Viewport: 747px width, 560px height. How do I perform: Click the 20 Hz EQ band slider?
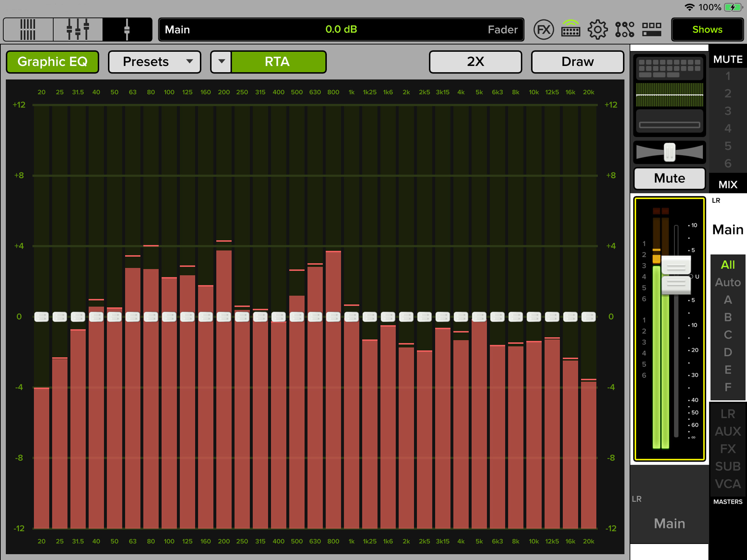click(41, 317)
